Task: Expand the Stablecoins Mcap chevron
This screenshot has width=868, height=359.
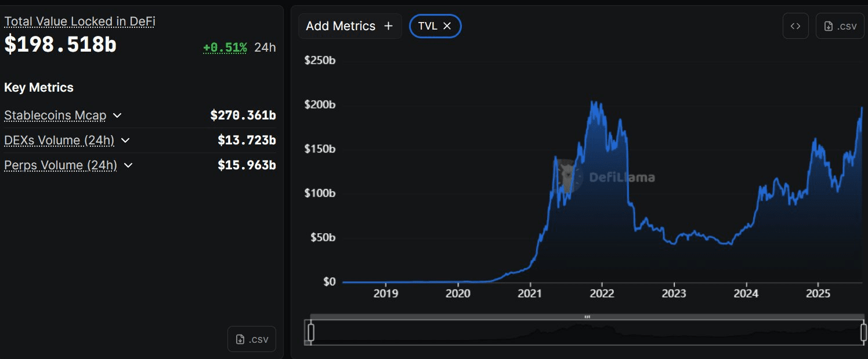Action: pyautogui.click(x=117, y=115)
